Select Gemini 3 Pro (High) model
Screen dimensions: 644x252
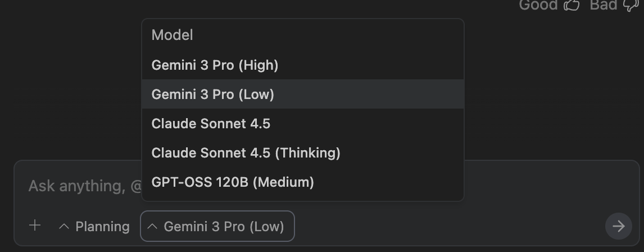point(215,65)
